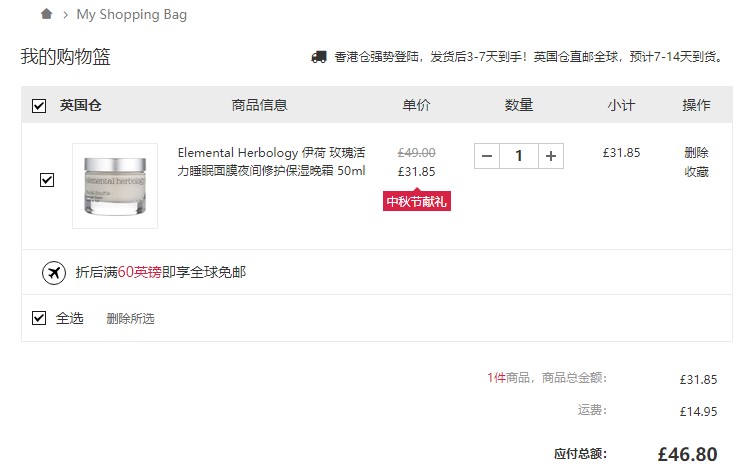
Task: Click the 中秋节献礼 promotion tag
Action: coord(417,201)
